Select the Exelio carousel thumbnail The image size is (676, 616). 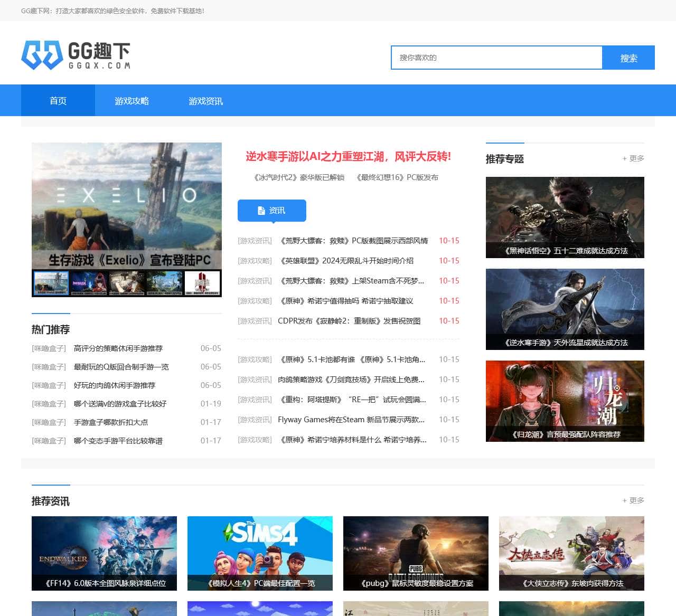pyautogui.click(x=51, y=283)
